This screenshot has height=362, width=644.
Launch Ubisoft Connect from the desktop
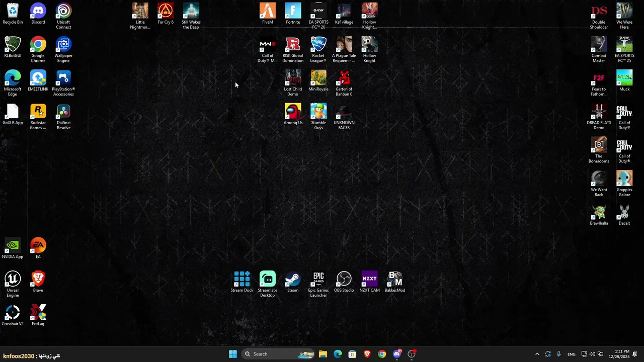63,16
